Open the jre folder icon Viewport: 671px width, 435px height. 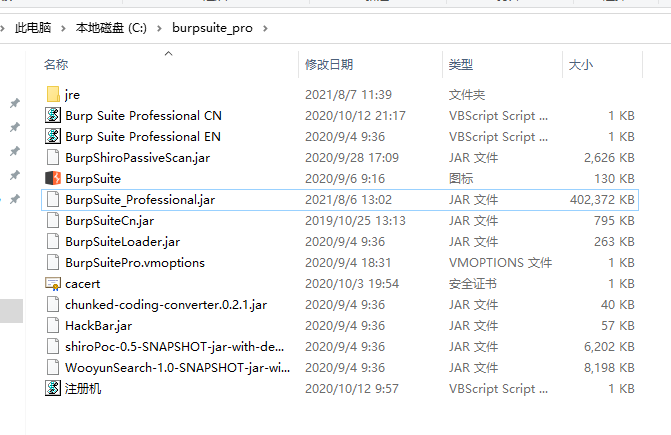(x=53, y=95)
